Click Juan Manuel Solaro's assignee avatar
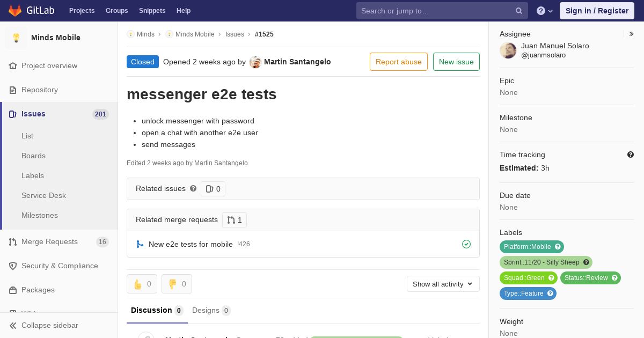 pyautogui.click(x=508, y=50)
